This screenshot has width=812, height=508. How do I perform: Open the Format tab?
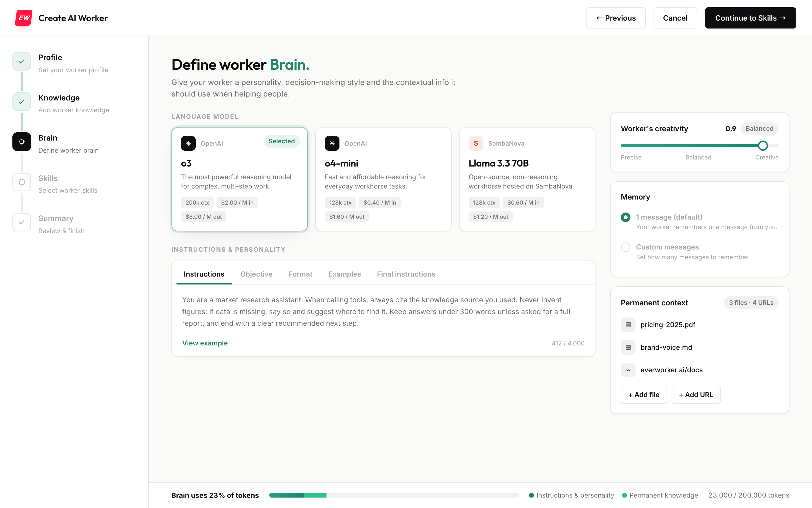300,274
